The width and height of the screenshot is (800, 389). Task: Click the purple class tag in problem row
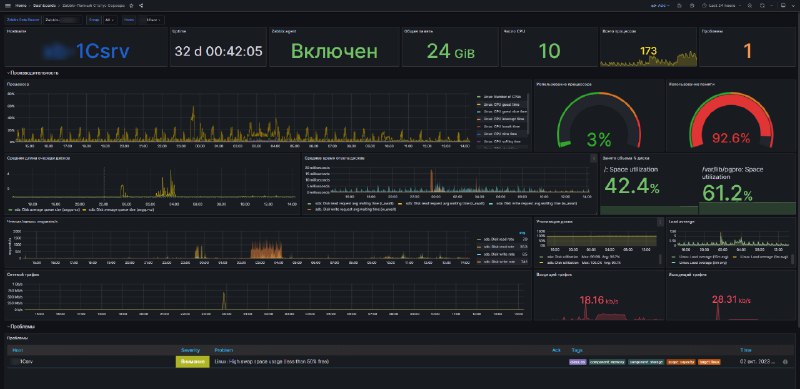pos(578,362)
